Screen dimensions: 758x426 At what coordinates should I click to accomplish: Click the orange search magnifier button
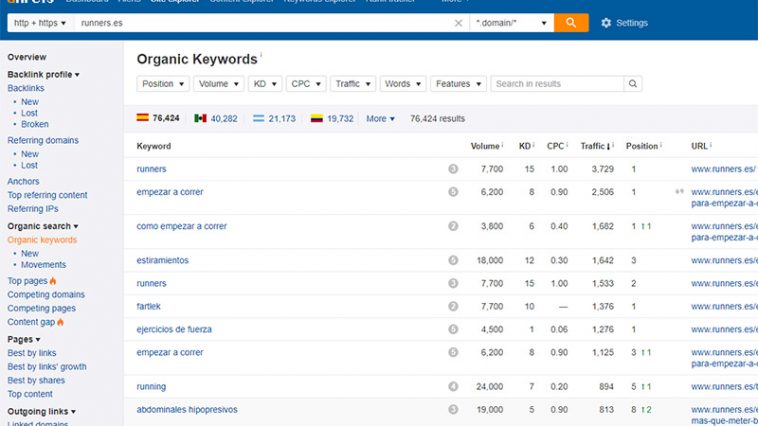571,23
